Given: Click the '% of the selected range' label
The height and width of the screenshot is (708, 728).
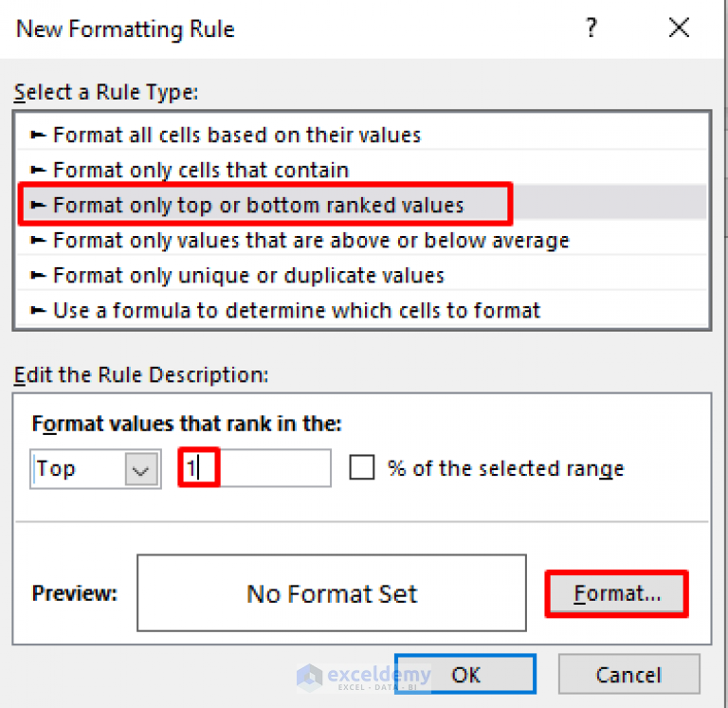Looking at the screenshot, I should 506,468.
